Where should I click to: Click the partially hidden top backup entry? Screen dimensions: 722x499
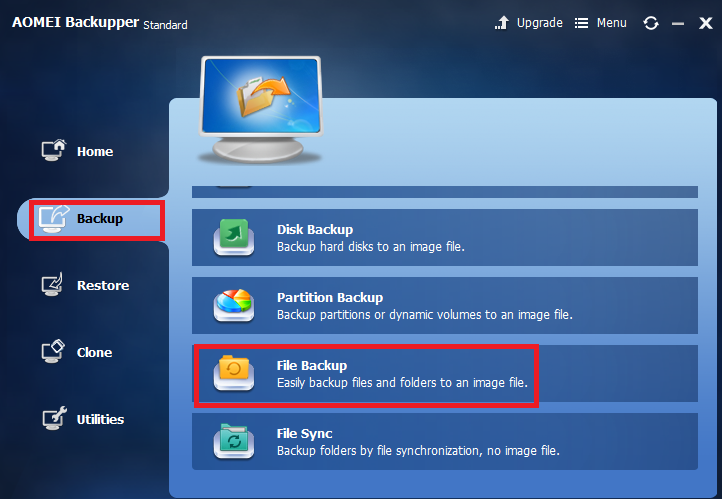tap(445, 191)
